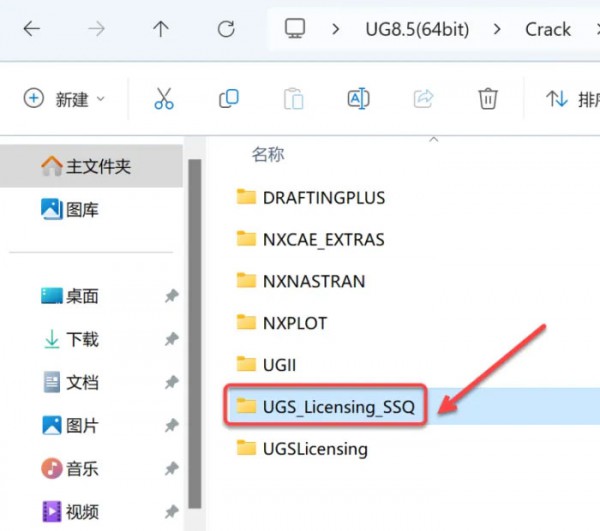
Task: Click the Delete trash icon
Action: click(x=488, y=99)
